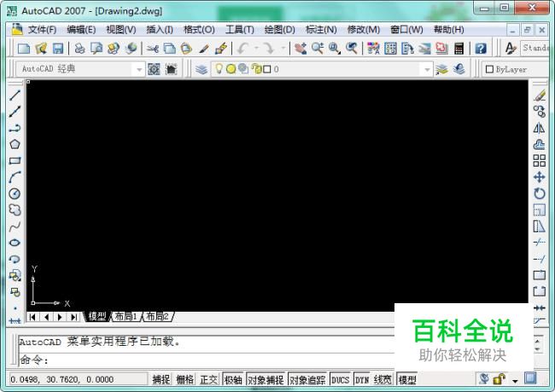Select the Copy object tool
This screenshot has height=392, width=555.
[x=539, y=112]
